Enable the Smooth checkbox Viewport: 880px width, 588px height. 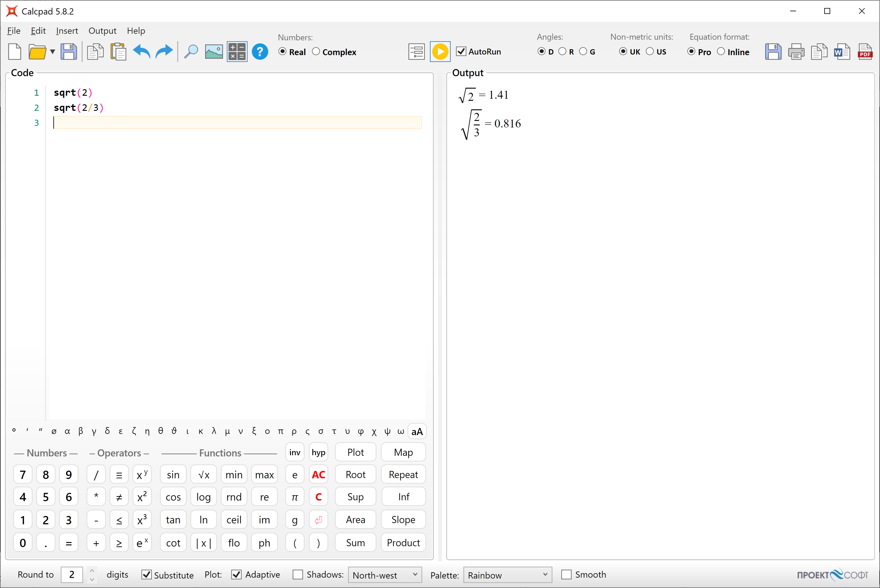[583, 574]
